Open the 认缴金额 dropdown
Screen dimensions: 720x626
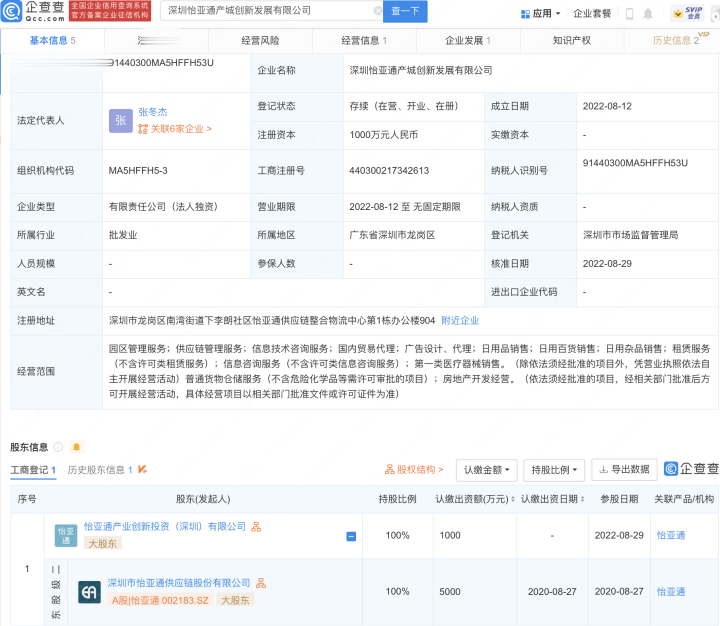click(487, 470)
